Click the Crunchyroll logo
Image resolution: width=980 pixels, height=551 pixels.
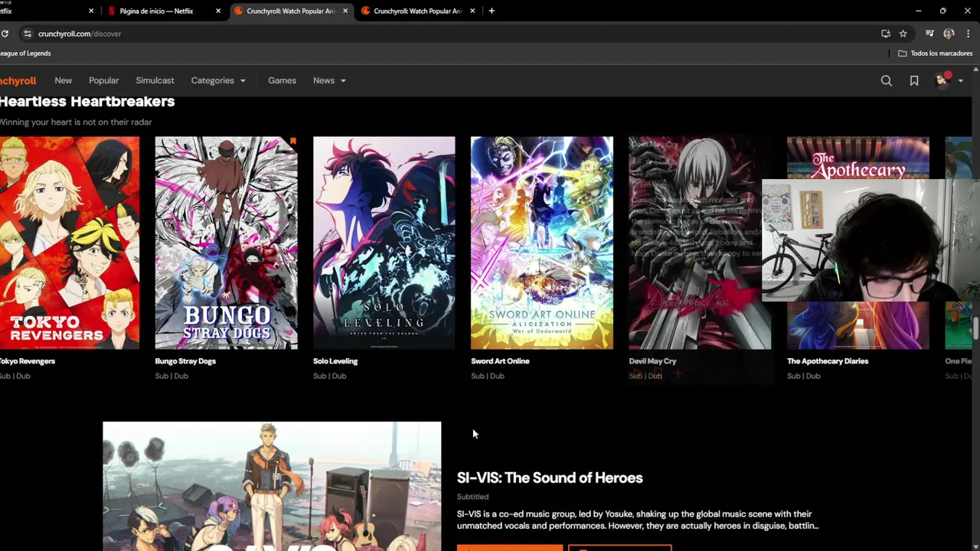coord(18,80)
